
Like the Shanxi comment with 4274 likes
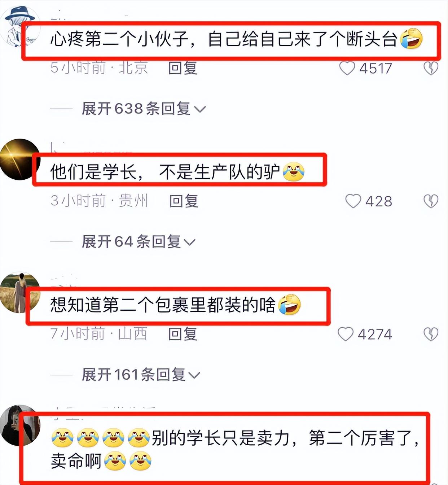pyautogui.click(x=346, y=334)
